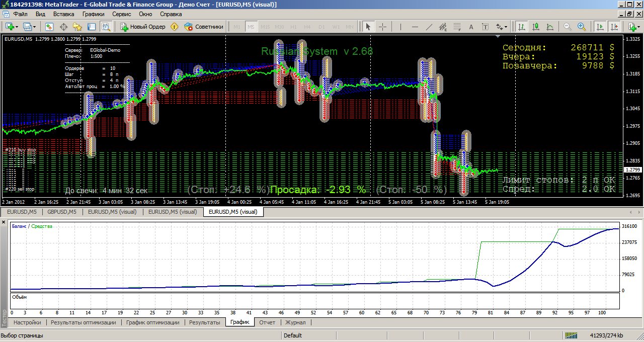The height and width of the screenshot is (342, 644).
Task: Open the Вид menu
Action: 41,14
